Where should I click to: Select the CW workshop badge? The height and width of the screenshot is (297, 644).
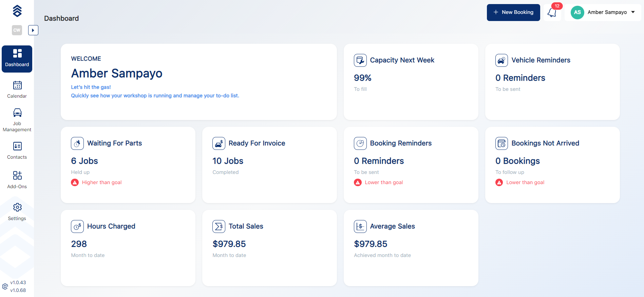click(x=17, y=30)
